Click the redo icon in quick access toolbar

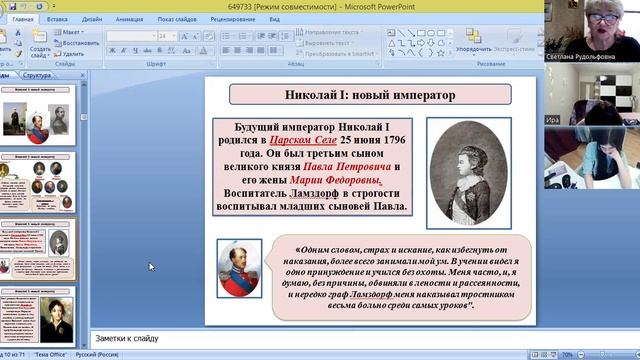(39, 7)
